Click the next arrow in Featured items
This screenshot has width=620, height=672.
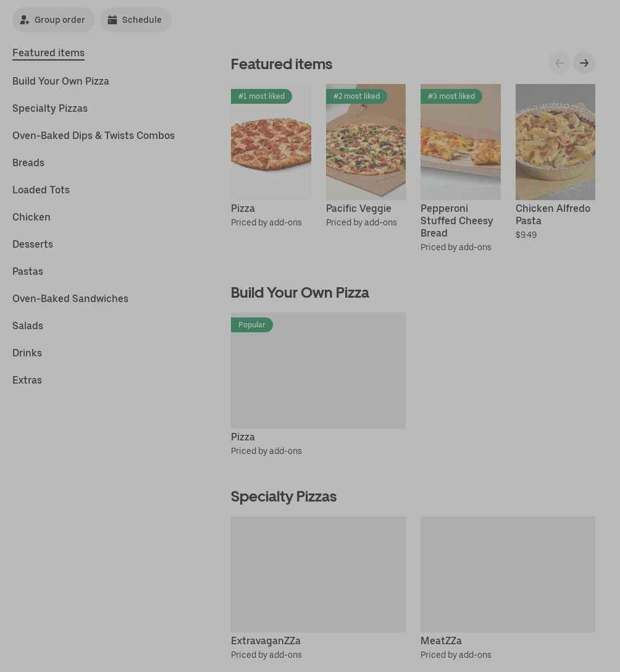pos(584,63)
